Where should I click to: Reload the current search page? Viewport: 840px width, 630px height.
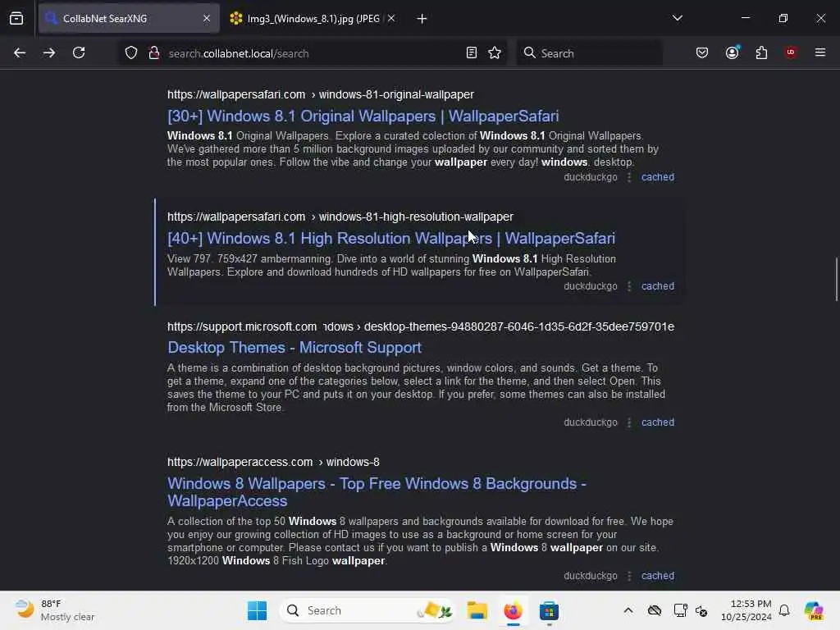(79, 53)
